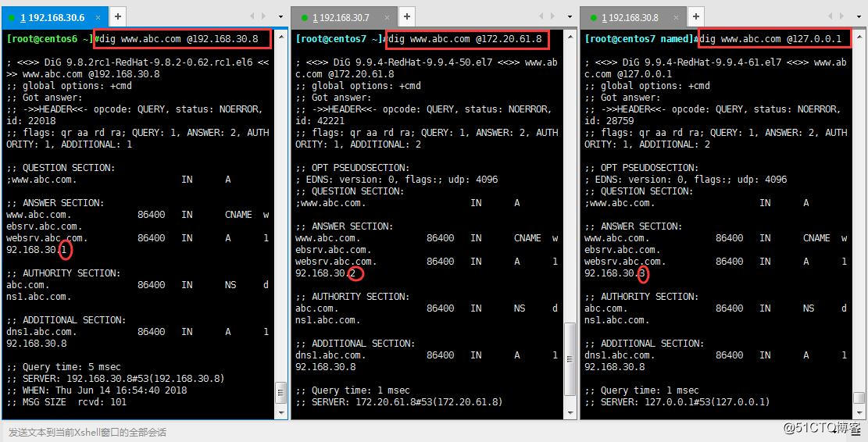Close the 192.168.30.7 tab
The width and height of the screenshot is (868, 442).
tap(387, 18)
